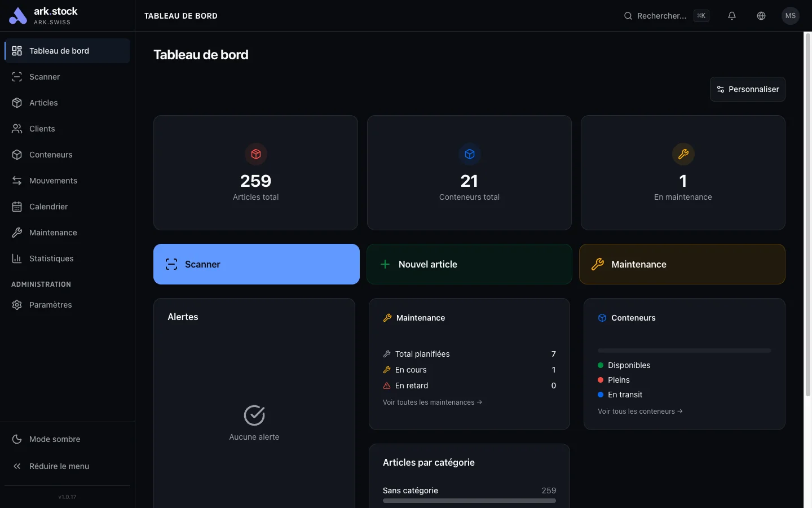Image resolution: width=812 pixels, height=508 pixels.
Task: Open Paramètres under Administration
Action: click(x=50, y=305)
